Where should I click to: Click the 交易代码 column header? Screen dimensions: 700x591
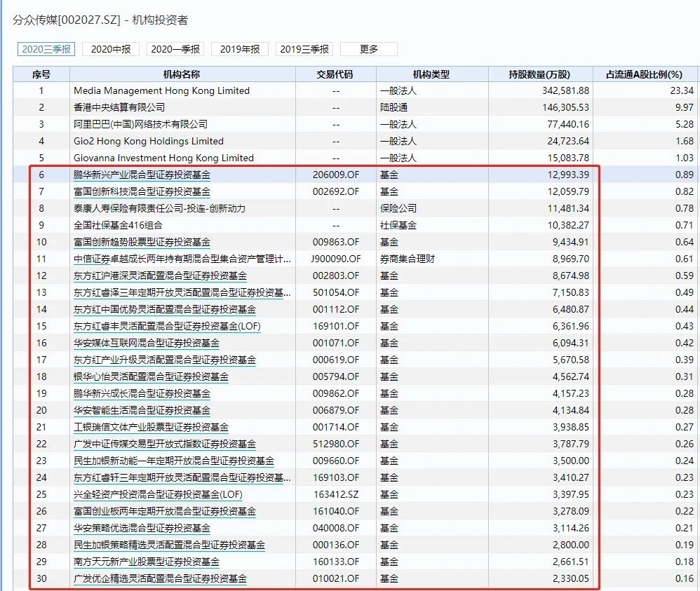tap(336, 74)
